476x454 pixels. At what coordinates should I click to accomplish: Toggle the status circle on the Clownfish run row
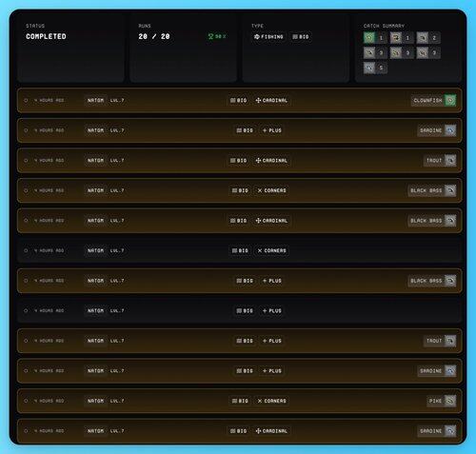(26, 100)
